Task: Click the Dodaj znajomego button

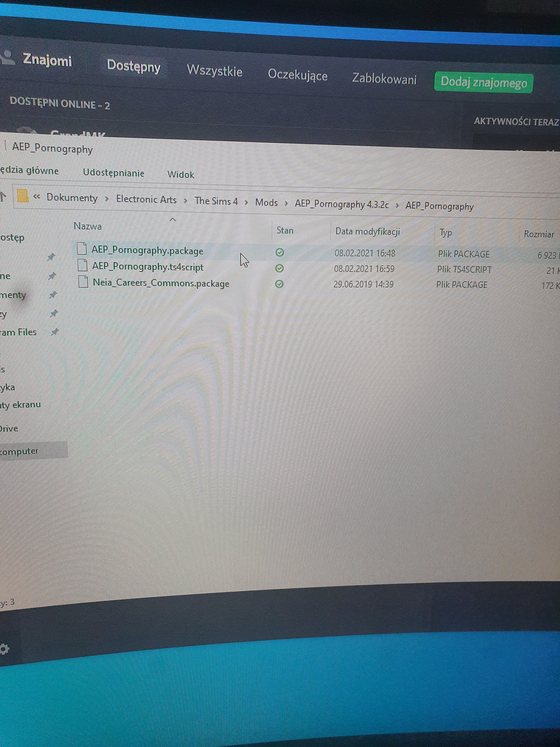Action: [483, 82]
